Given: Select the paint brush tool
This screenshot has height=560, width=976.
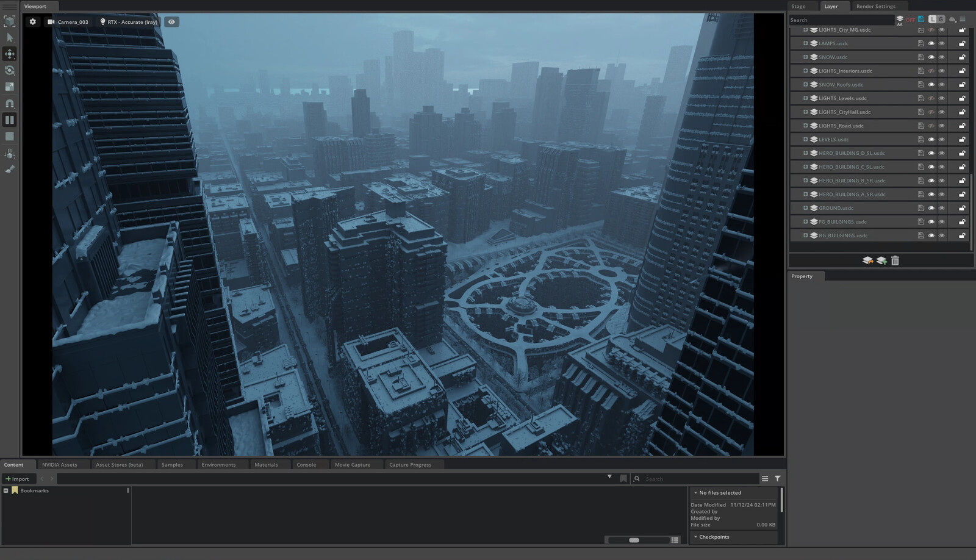Looking at the screenshot, I should [10, 169].
